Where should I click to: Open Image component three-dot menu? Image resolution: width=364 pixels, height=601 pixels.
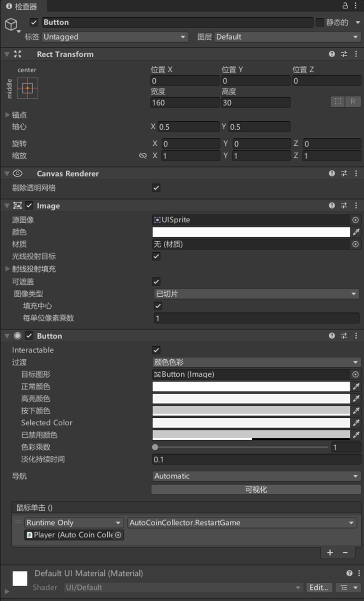click(356, 206)
